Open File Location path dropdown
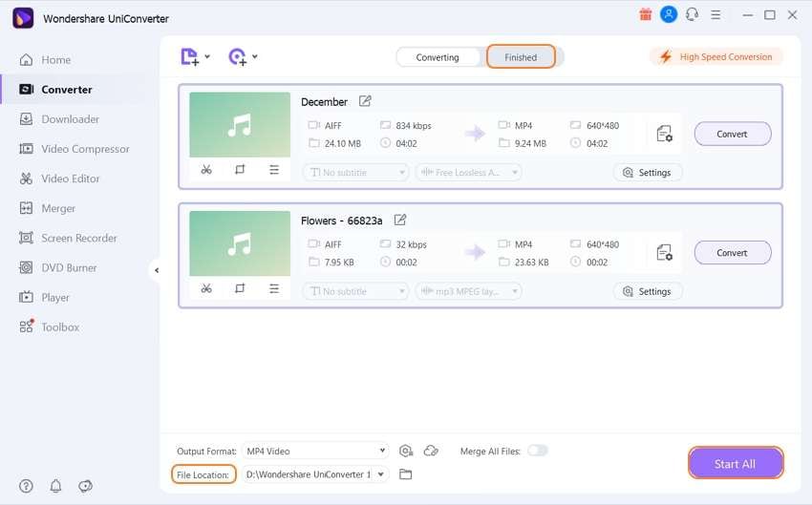This screenshot has width=812, height=505. (x=315, y=474)
